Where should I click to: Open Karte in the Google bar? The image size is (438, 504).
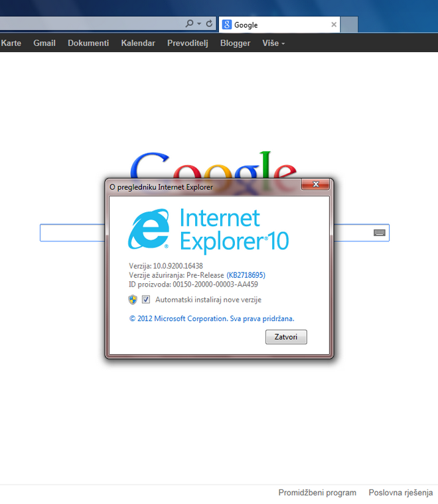click(x=11, y=43)
